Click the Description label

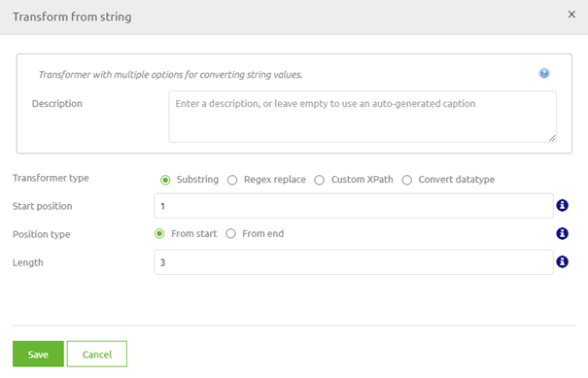[57, 104]
